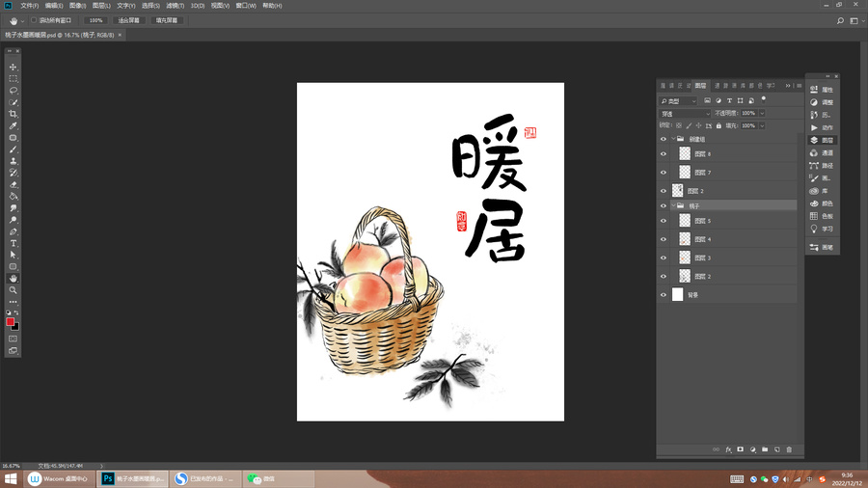The image size is (868, 488).
Task: Enable 滚动所有窗口 checkbox
Action: pyautogui.click(x=34, y=20)
